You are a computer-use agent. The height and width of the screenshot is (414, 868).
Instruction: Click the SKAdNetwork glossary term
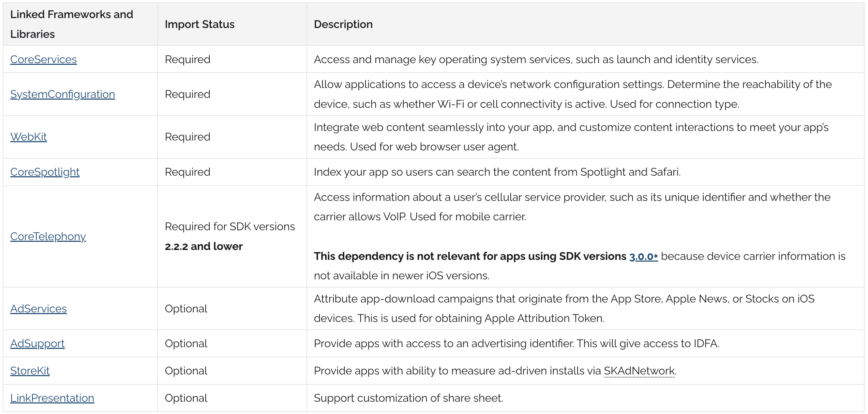pos(639,371)
